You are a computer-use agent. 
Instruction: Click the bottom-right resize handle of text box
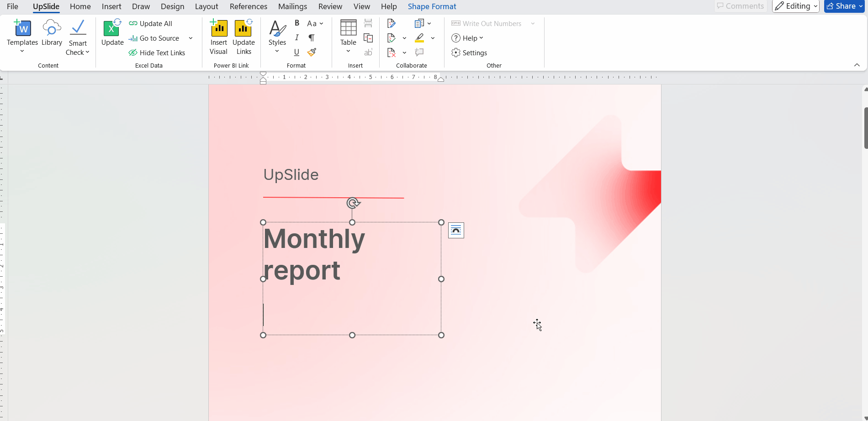click(x=441, y=335)
